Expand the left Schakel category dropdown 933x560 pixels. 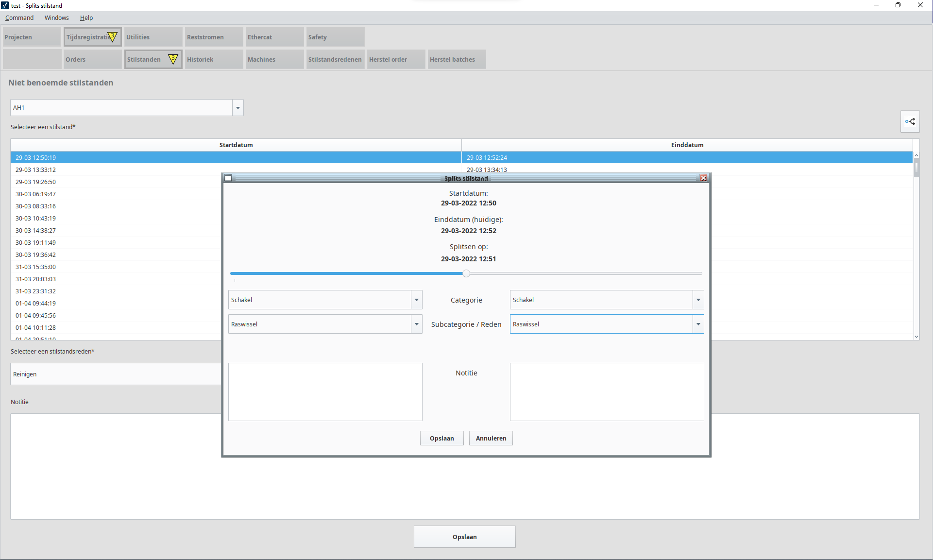[416, 300]
